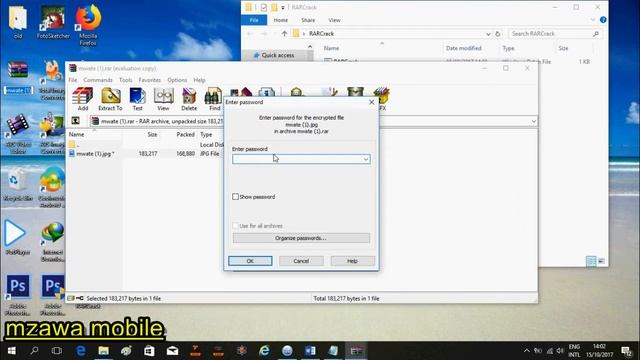Open the WinRAR Help menu
The width and height of the screenshot is (640, 360).
coord(199,80)
